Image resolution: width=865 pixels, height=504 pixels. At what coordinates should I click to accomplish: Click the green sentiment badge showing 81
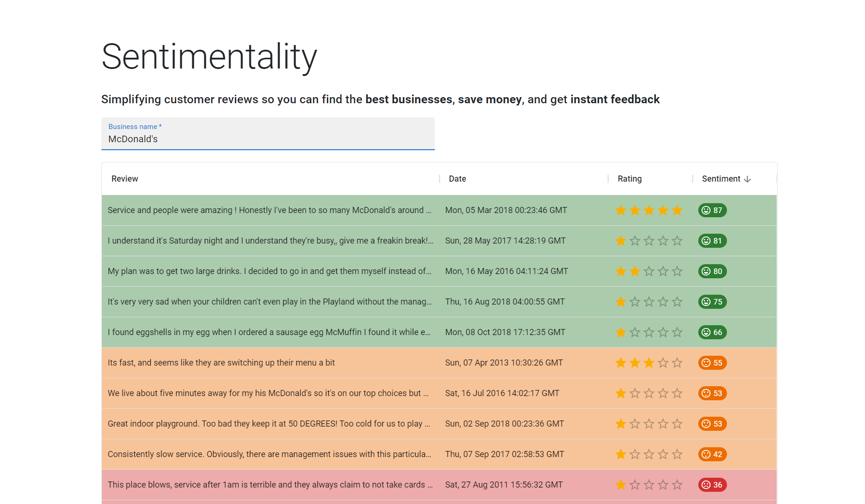tap(712, 241)
